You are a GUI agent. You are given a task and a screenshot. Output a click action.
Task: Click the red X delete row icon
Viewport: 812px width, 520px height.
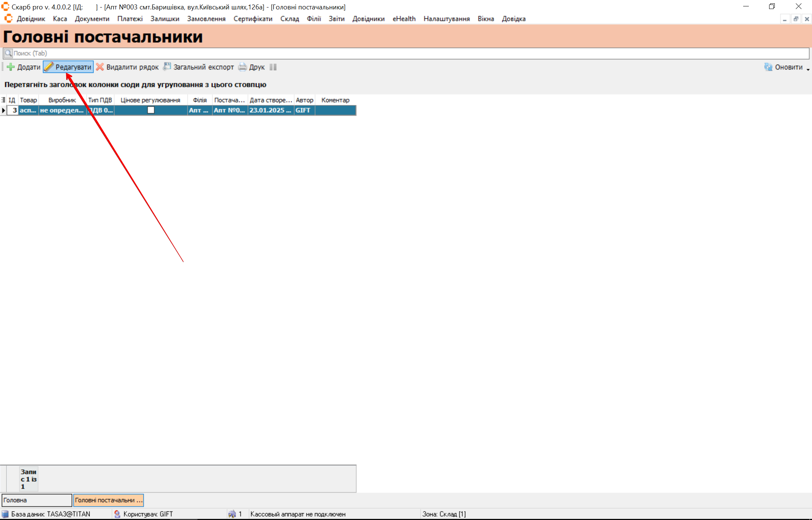click(100, 67)
